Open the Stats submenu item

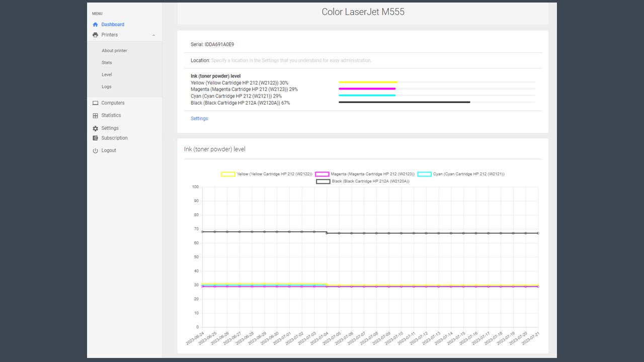click(107, 63)
